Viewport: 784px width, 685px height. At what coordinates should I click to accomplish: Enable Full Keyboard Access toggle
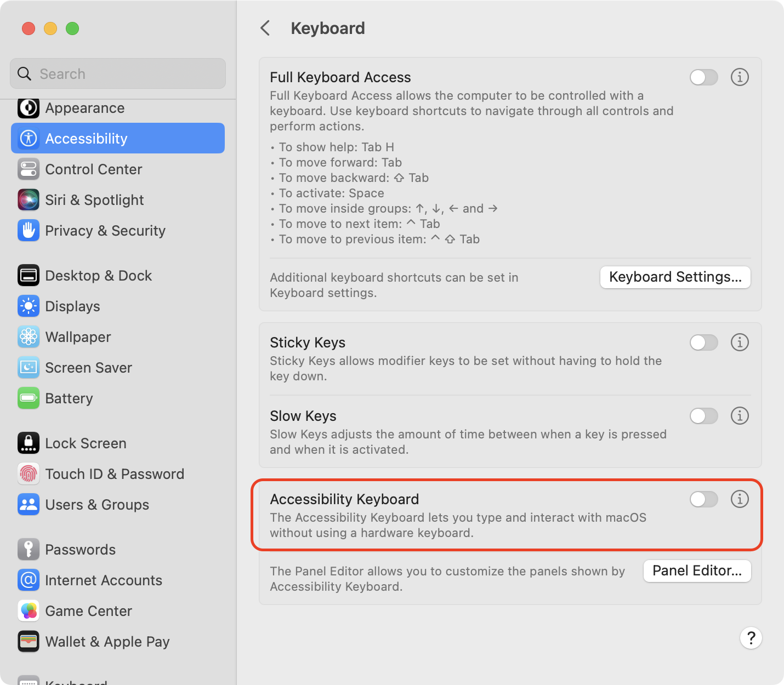click(x=703, y=77)
